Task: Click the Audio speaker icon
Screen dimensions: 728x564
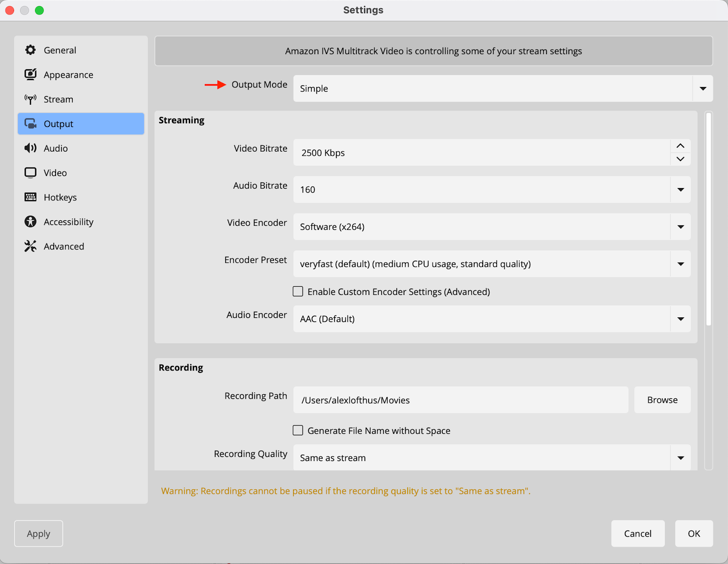Action: coord(30,148)
